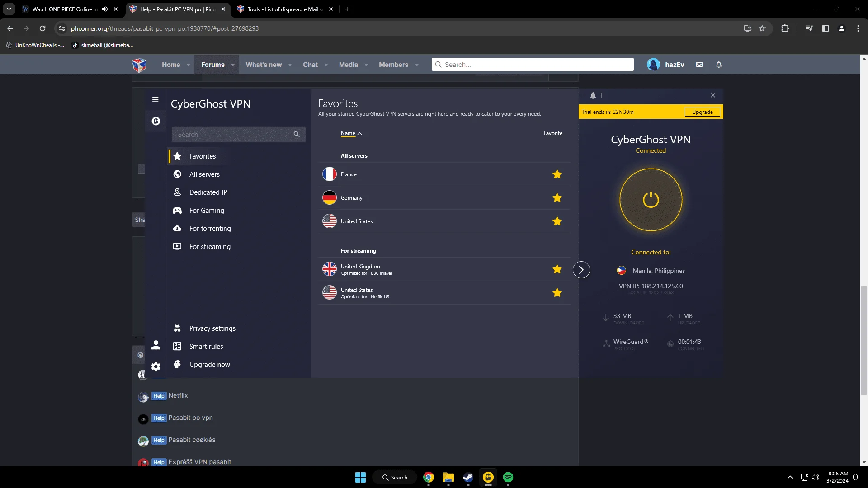Sort servers by Name column

351,133
